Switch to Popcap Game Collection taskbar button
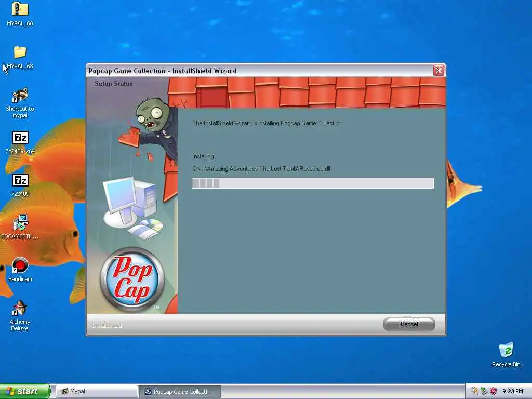The image size is (532, 399). point(180,391)
